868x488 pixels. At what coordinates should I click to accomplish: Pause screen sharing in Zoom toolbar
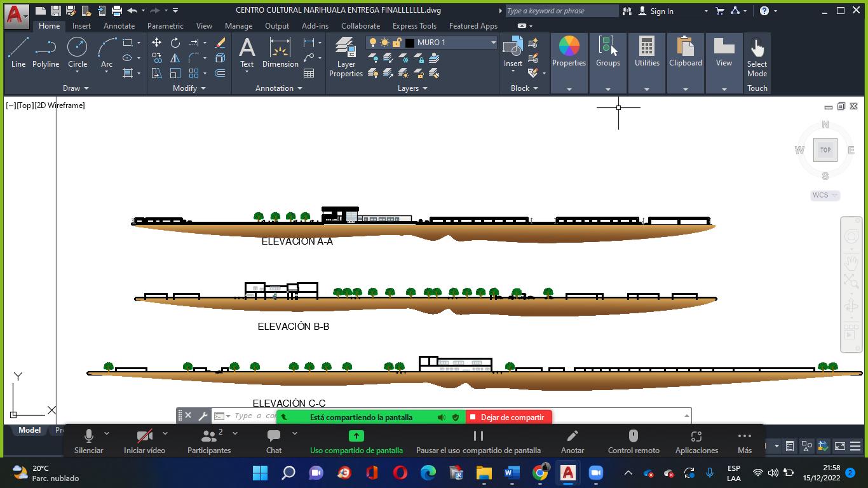[478, 442]
